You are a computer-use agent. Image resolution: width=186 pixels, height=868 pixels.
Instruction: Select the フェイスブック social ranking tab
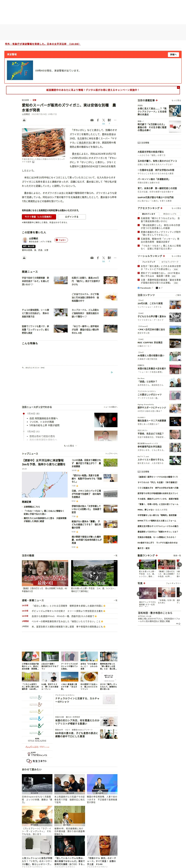pos(148,262)
